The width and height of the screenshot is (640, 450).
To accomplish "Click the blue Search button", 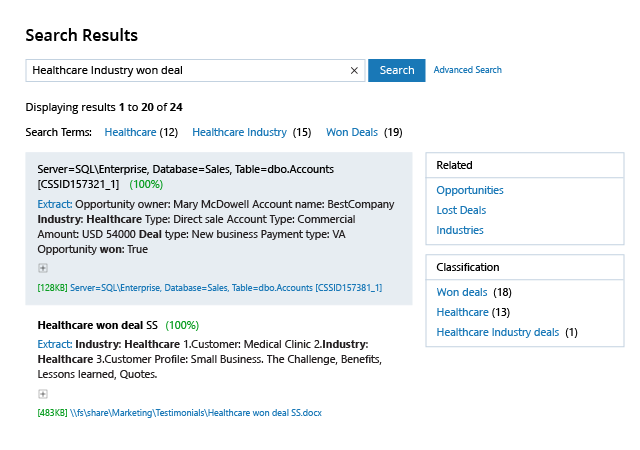I will [x=397, y=71].
